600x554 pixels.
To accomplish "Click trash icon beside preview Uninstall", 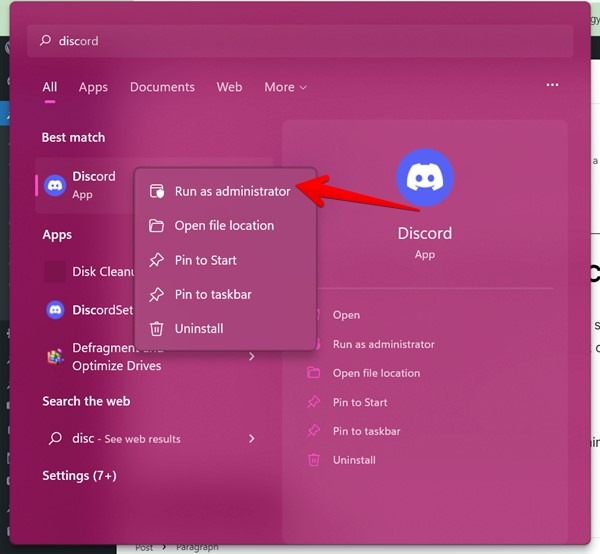I will pos(313,460).
